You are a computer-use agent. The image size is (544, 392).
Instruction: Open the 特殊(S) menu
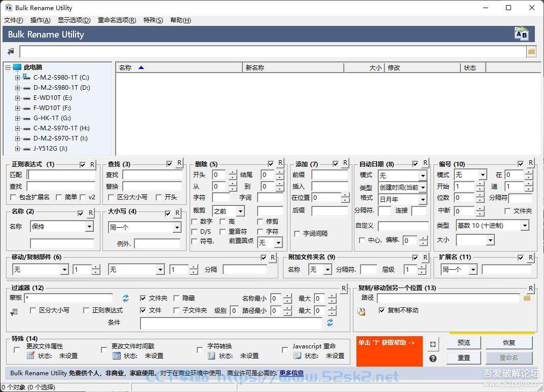pos(153,20)
